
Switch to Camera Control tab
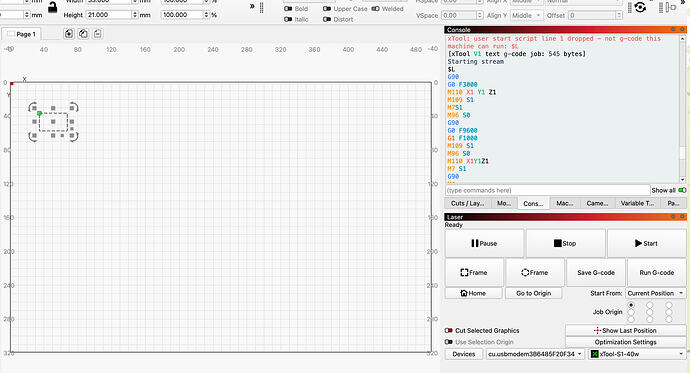coord(597,203)
